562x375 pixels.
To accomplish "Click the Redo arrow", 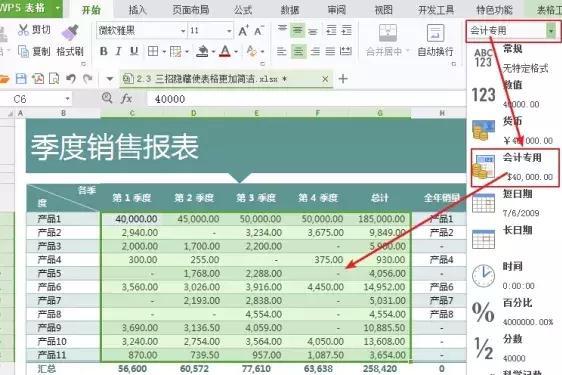I will pyautogui.click(x=87, y=79).
